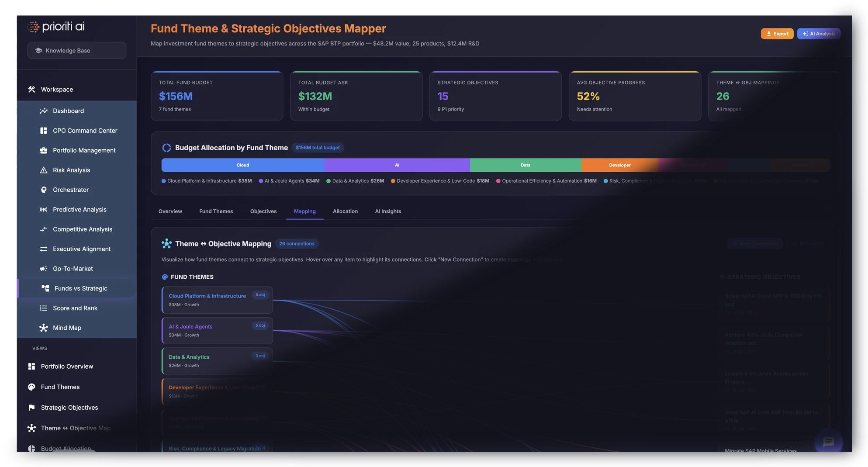Click the orange Developer budget segment
Screen dimensions: 868x467
[x=619, y=165]
